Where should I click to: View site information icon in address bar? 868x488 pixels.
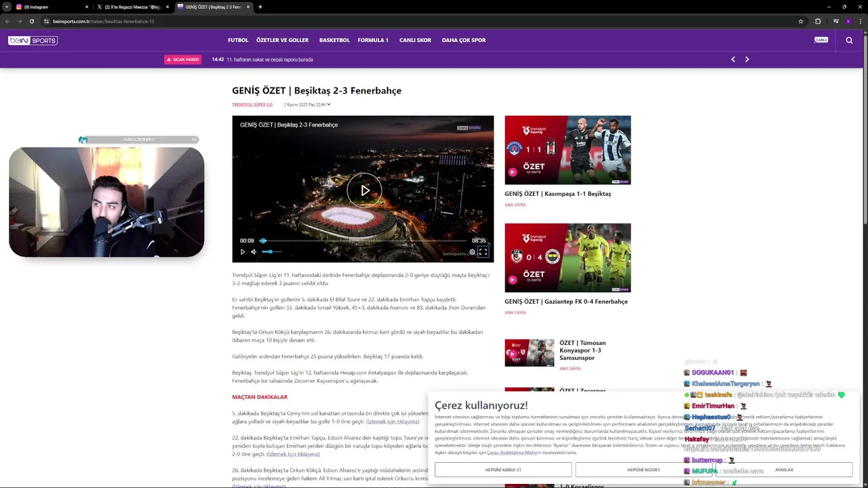(47, 21)
